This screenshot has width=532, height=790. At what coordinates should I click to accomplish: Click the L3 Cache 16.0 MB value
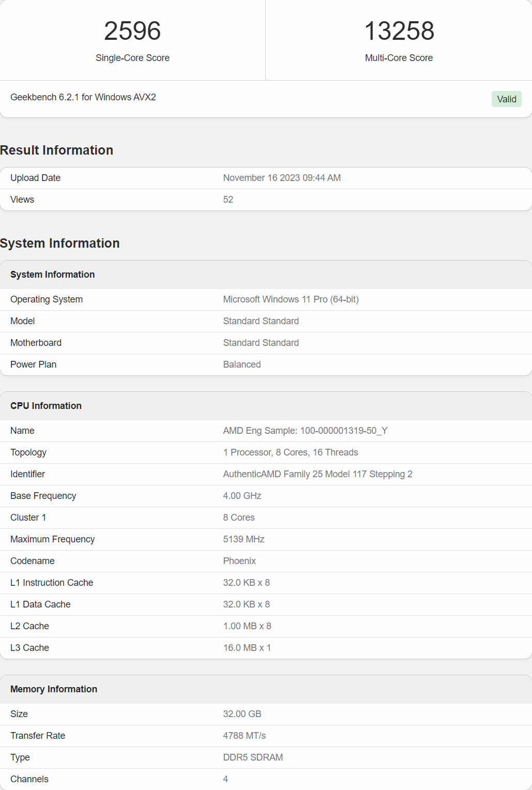[x=247, y=648]
